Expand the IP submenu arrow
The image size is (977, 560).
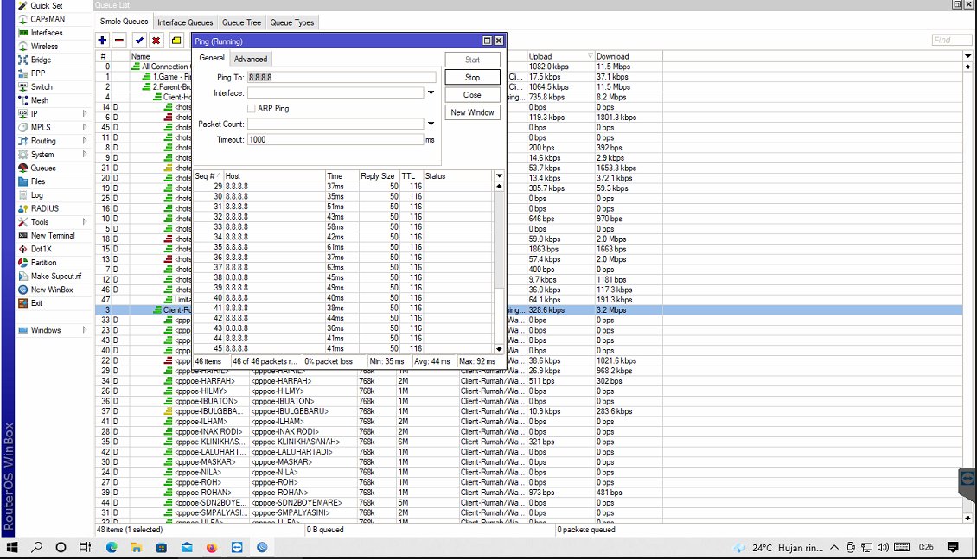click(x=85, y=113)
